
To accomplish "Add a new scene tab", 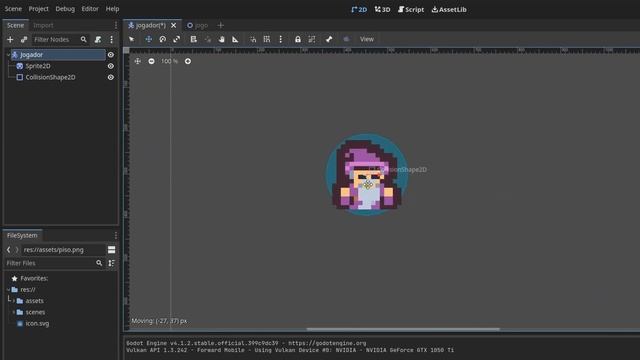I will [x=220, y=25].
